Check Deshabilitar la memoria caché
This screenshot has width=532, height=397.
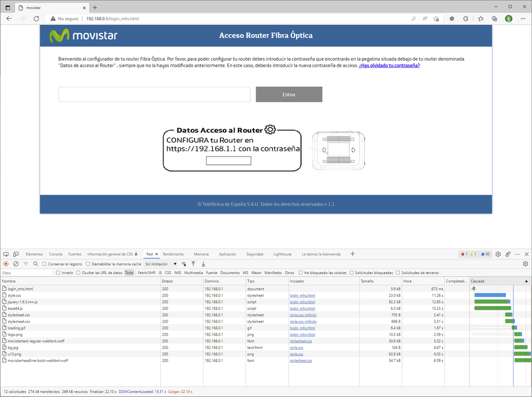(88, 264)
